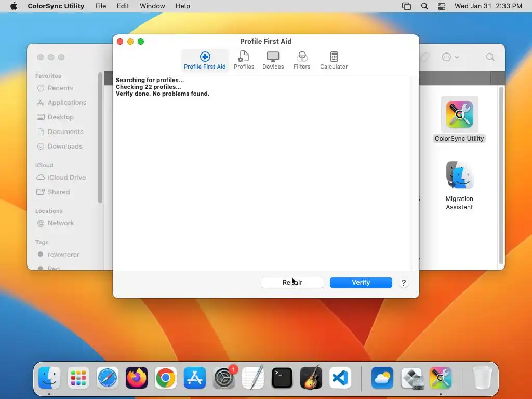Open the Help menu
The height and width of the screenshot is (399, 532).
(x=182, y=6)
